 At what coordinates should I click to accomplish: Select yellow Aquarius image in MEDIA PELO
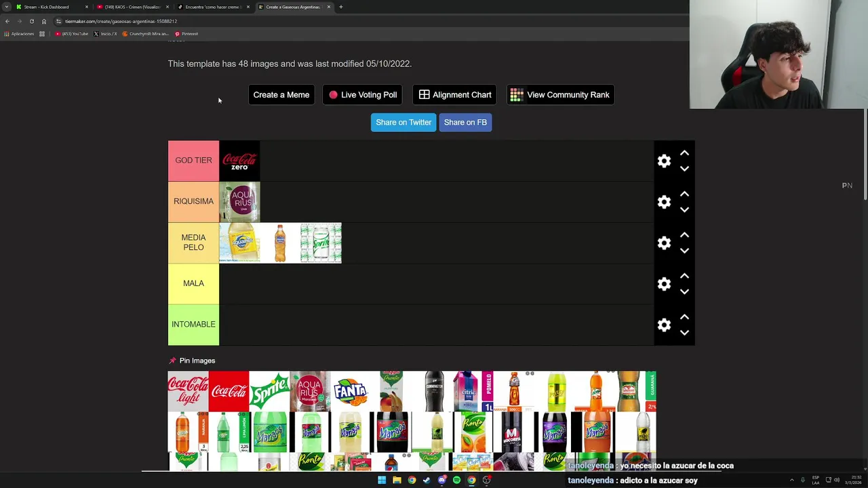click(x=239, y=243)
